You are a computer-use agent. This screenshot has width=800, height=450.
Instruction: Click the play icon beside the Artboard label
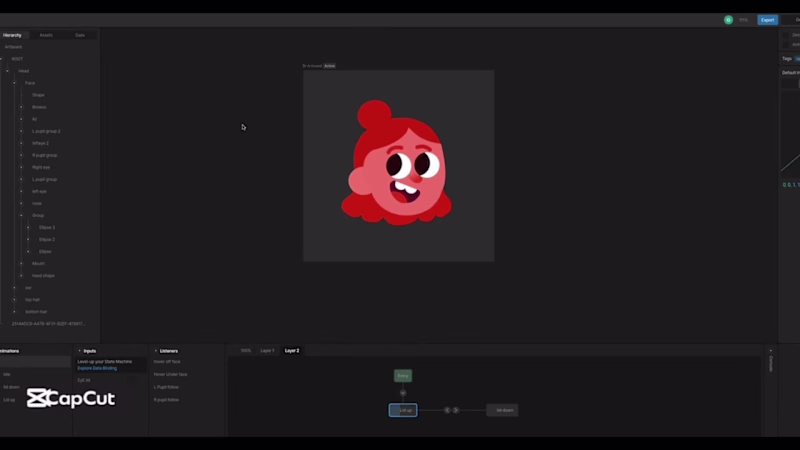click(305, 66)
